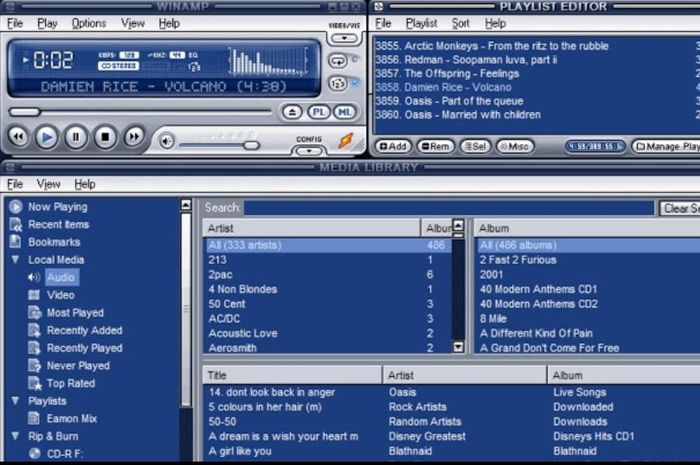The width and height of the screenshot is (700, 465).
Task: Select playlist entry Oasis - Part of the queue
Action: point(537,101)
